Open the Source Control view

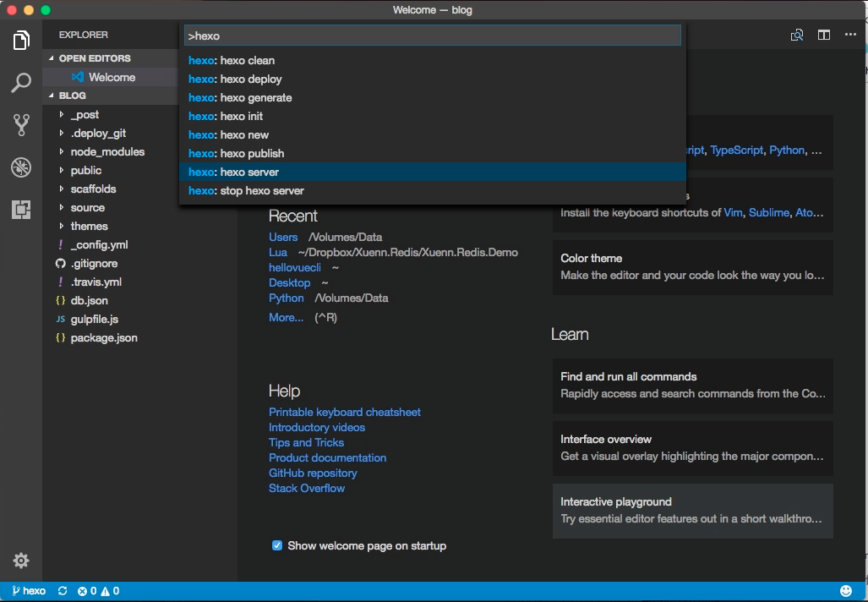[21, 125]
